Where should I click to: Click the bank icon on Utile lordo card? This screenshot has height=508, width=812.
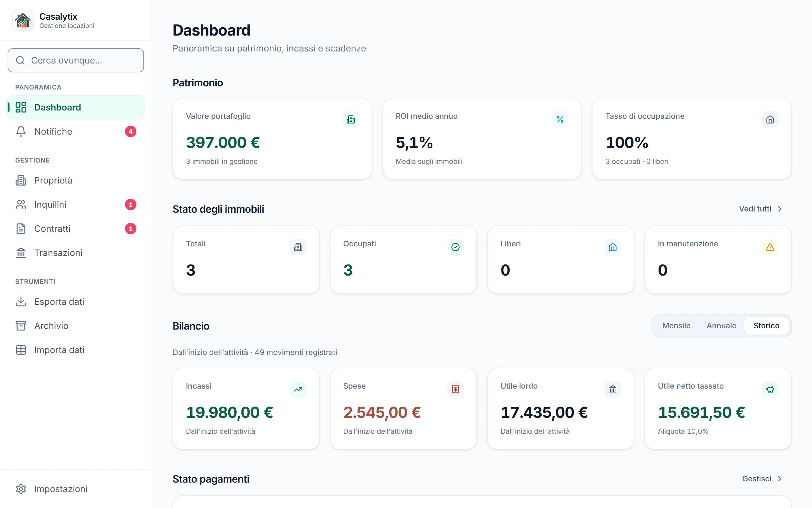[x=613, y=389]
